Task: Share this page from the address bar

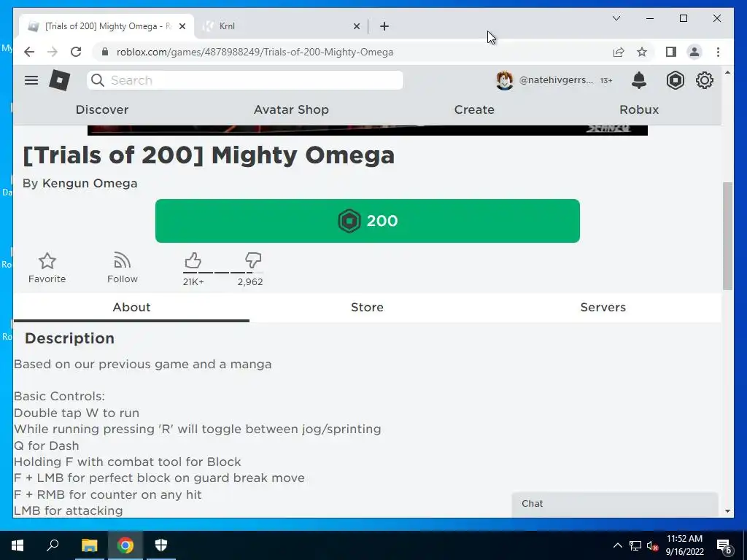Action: tap(619, 52)
